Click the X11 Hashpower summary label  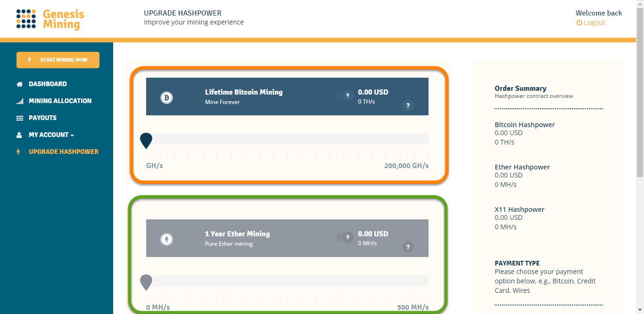coord(520,209)
